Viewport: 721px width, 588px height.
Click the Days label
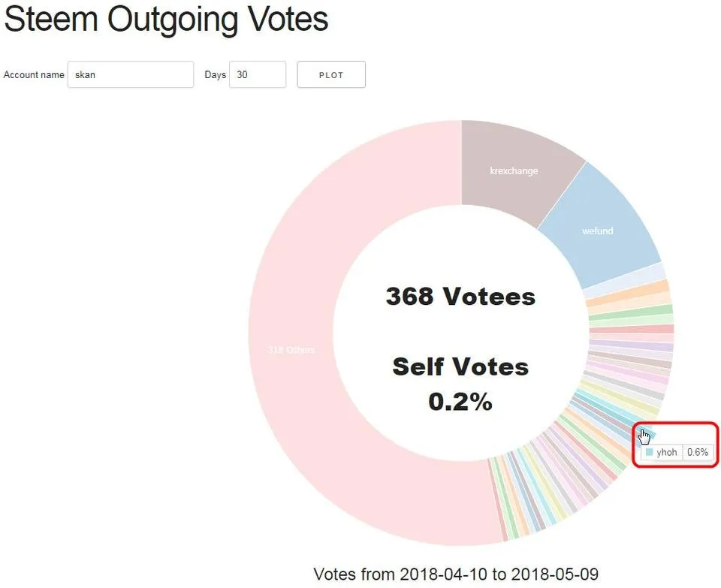[216, 74]
